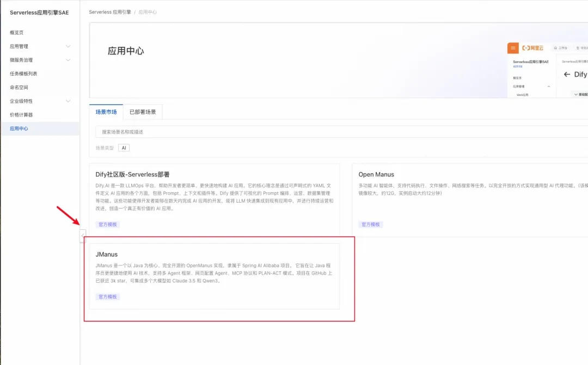Expand the 应用管理 chevron
Viewport: 588px width, 365px height.
click(x=68, y=46)
